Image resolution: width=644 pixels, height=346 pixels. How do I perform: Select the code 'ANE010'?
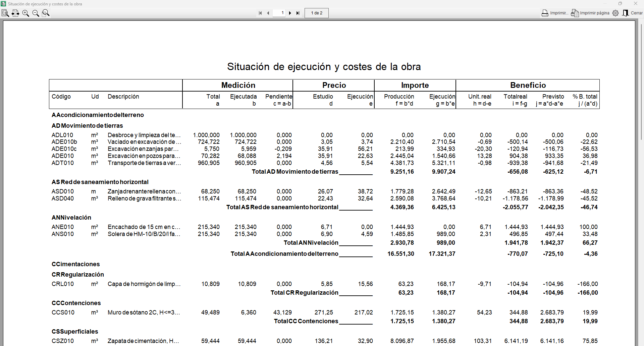[x=62, y=227]
